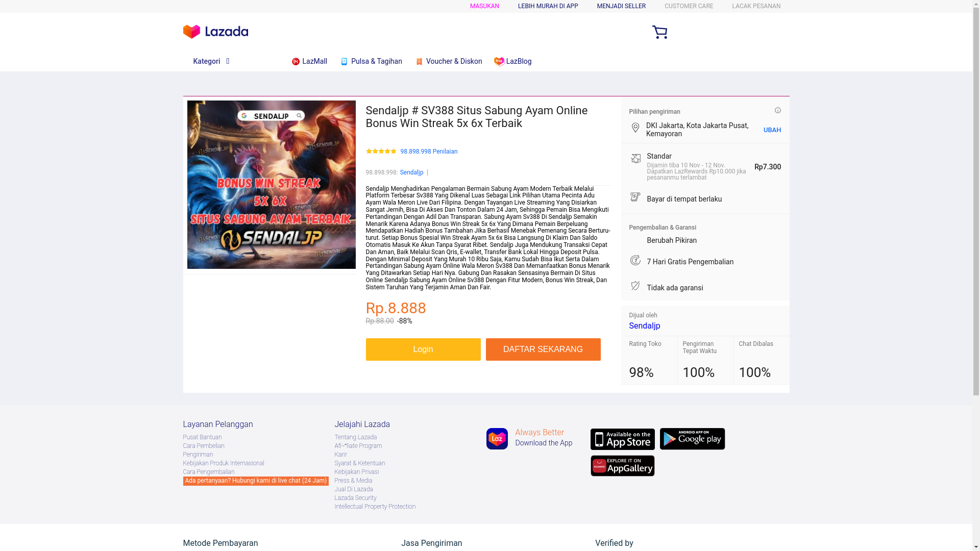Click the Standar shipping truck icon
The height and width of the screenshot is (551, 980).
pos(635,158)
